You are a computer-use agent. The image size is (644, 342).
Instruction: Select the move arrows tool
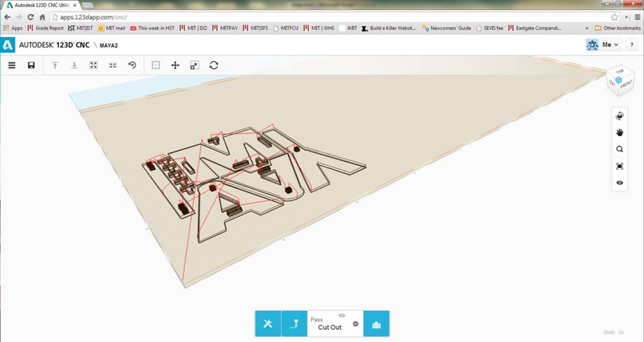click(x=175, y=65)
